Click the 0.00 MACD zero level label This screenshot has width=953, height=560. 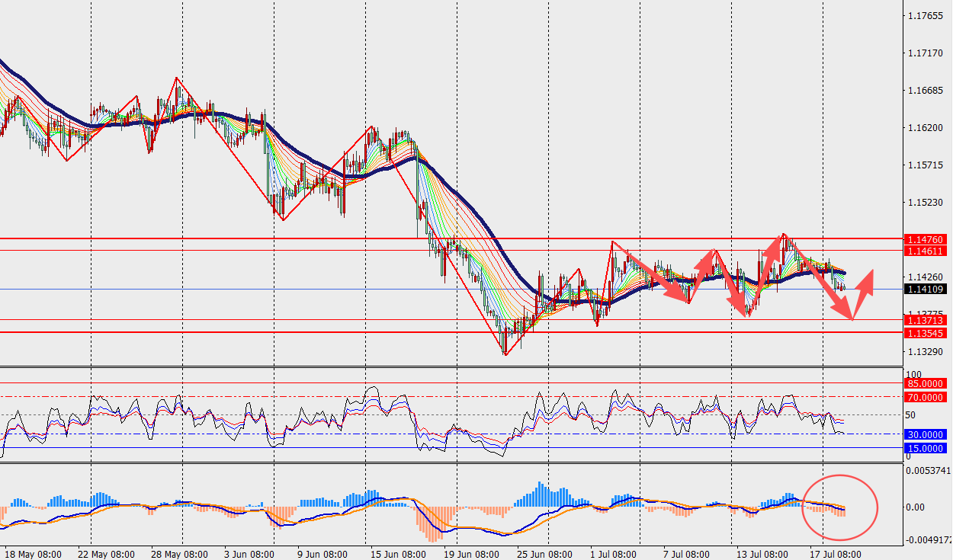[x=916, y=507]
